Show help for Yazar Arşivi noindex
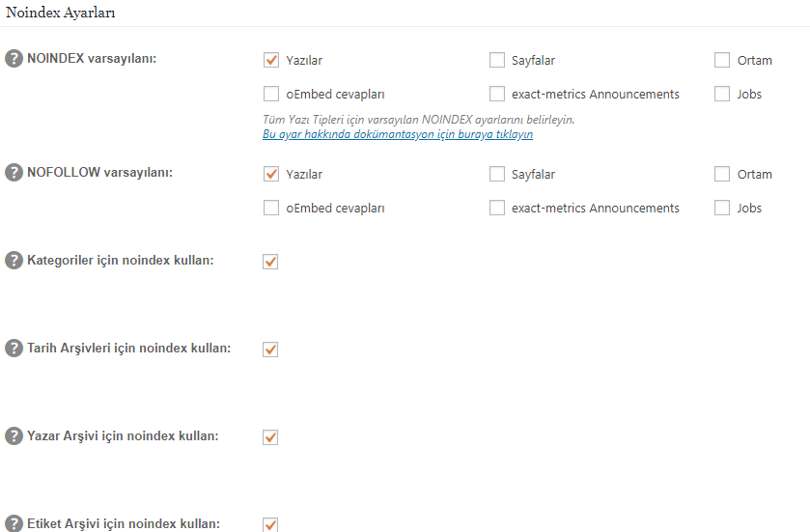This screenshot has height=532, width=810. 14,435
